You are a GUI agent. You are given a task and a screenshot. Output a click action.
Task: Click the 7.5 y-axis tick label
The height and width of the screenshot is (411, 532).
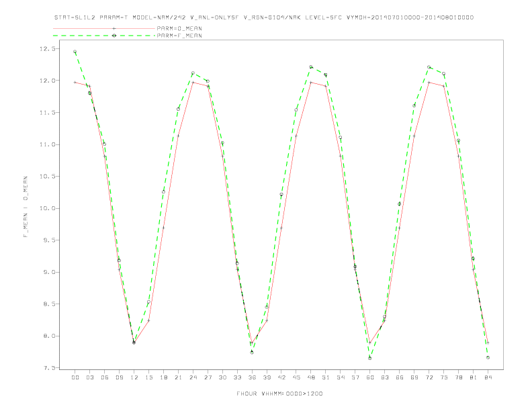tap(48, 368)
